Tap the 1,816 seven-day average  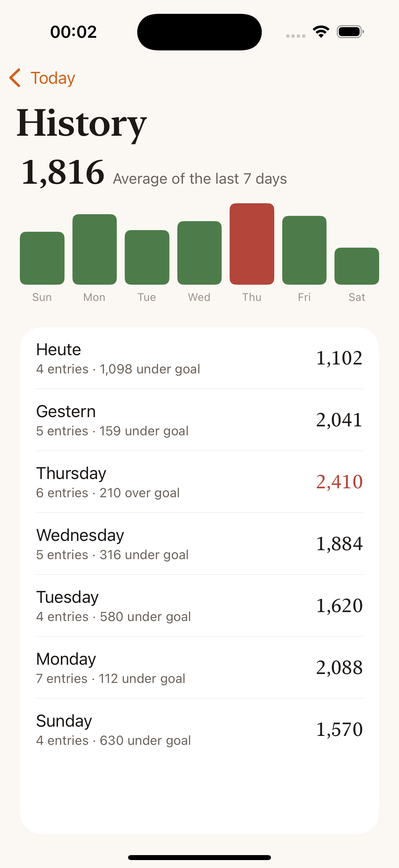click(x=63, y=172)
